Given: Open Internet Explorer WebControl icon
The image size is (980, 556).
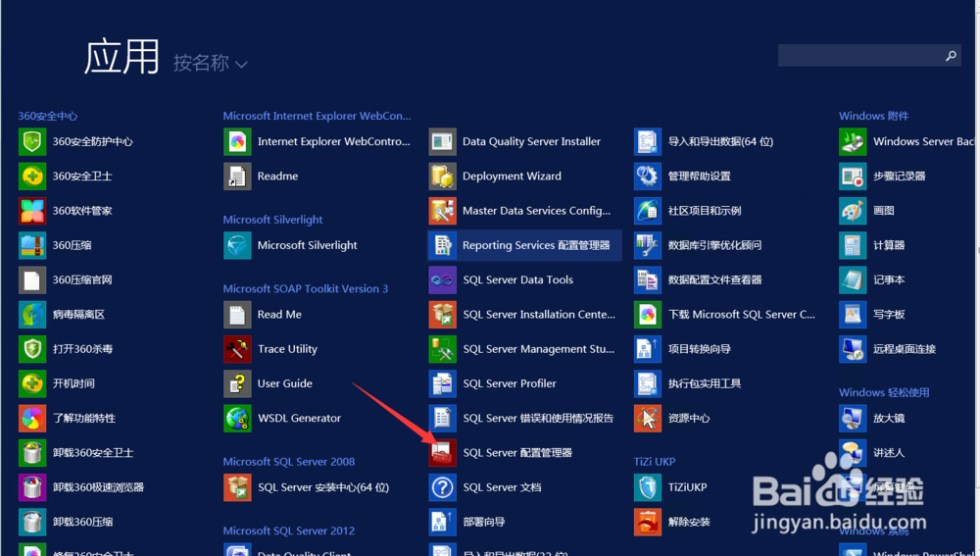Looking at the screenshot, I should tap(237, 142).
